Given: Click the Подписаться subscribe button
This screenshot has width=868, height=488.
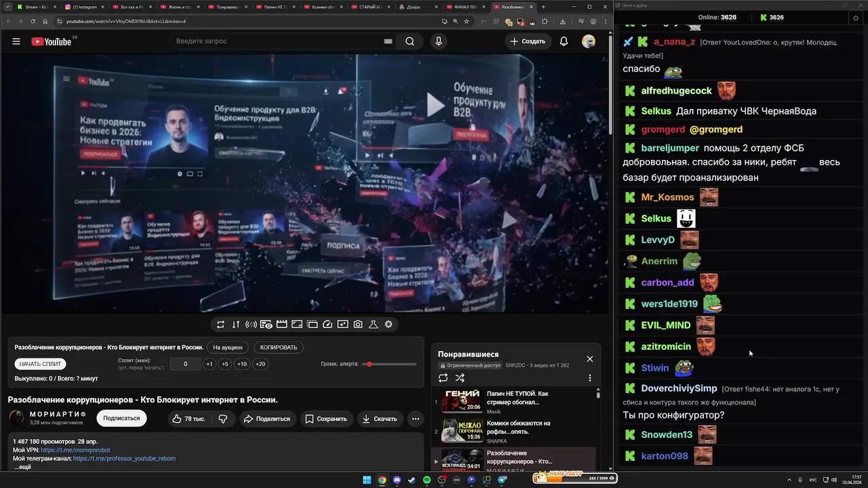Looking at the screenshot, I should [121, 419].
